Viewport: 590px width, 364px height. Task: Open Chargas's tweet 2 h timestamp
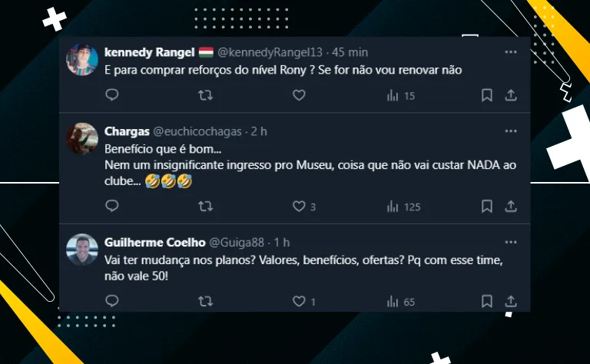[259, 131]
